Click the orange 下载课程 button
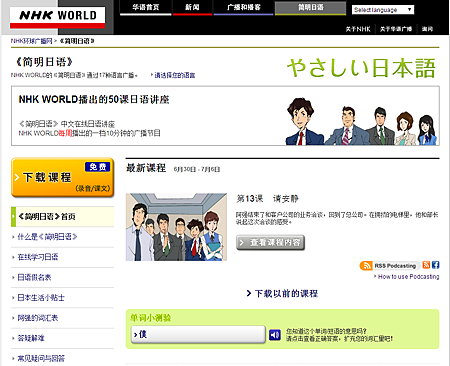The width and height of the screenshot is (450, 366). point(63,177)
